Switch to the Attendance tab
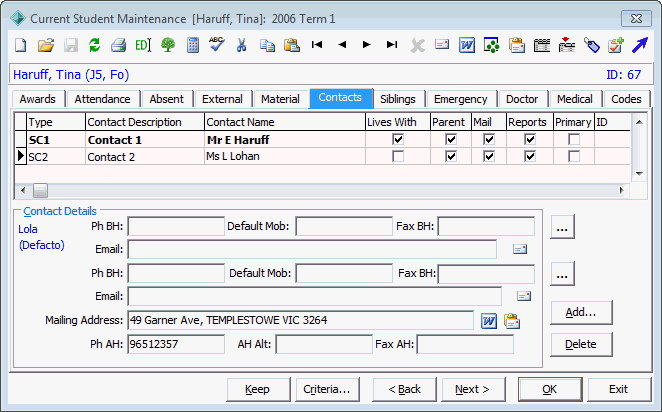This screenshot has height=412, width=662. tap(103, 99)
